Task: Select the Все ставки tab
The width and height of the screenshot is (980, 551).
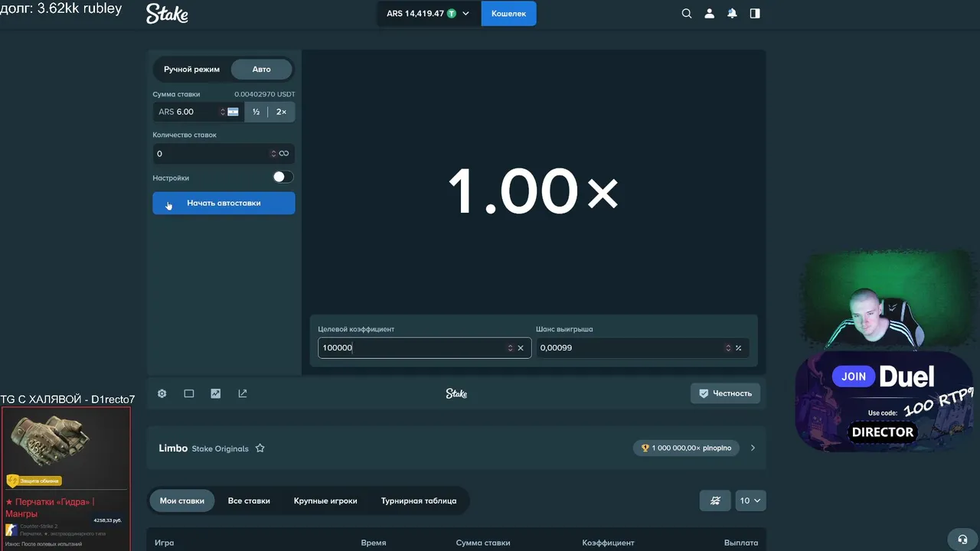Action: (249, 500)
